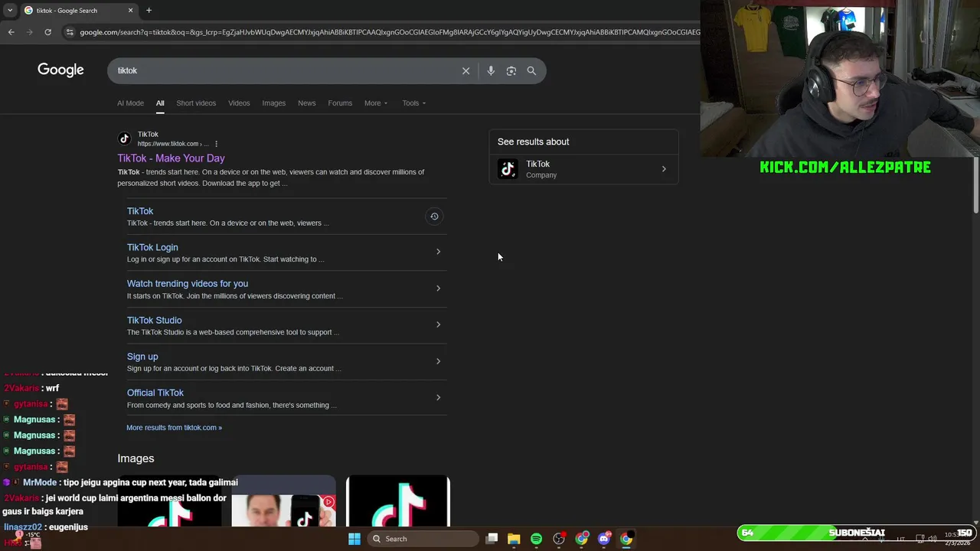Open the Sign up link
This screenshot has height=551, width=980.
pyautogui.click(x=142, y=357)
